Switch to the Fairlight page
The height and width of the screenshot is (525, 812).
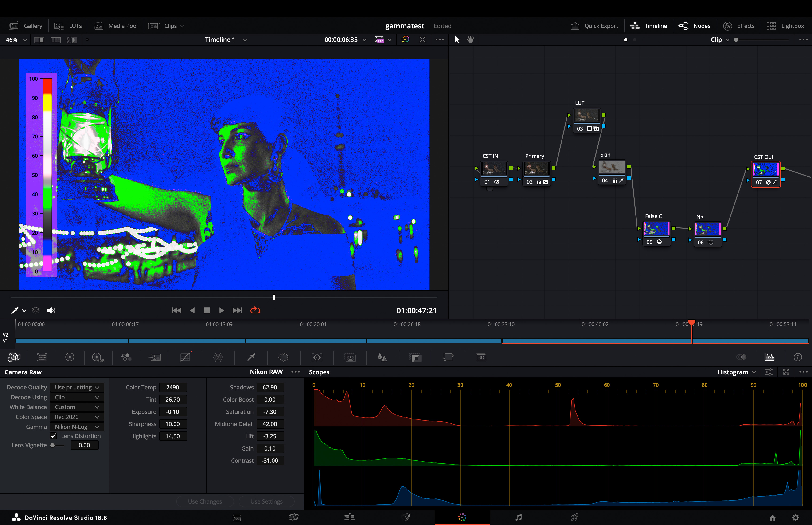pyautogui.click(x=518, y=517)
